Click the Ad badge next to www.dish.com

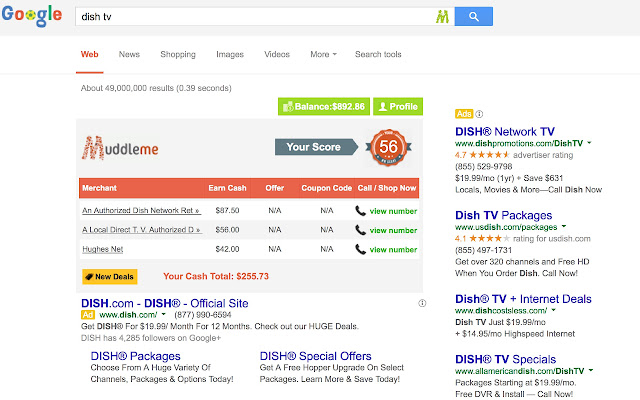[x=88, y=315]
